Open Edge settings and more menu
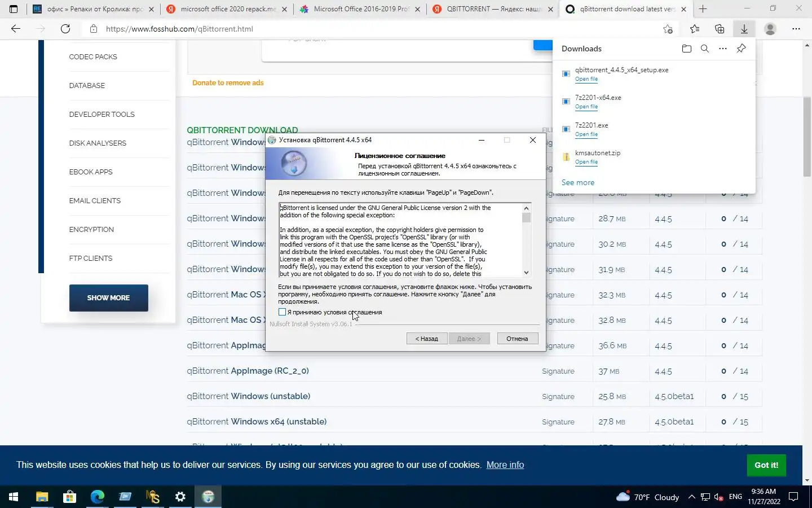812x508 pixels. tap(796, 29)
